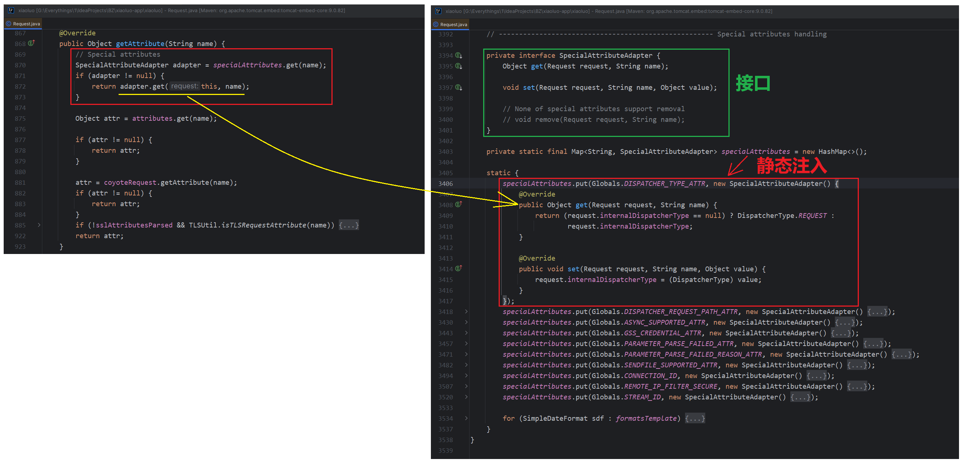980x473 pixels.
Task: Click line number 3406 in the gutter
Action: pyautogui.click(x=446, y=184)
